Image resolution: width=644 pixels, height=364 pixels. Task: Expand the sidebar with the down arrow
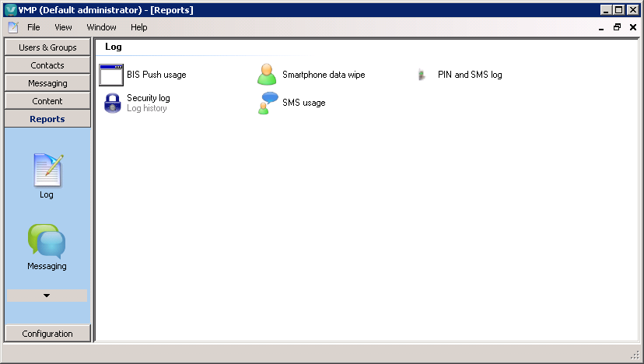(47, 296)
